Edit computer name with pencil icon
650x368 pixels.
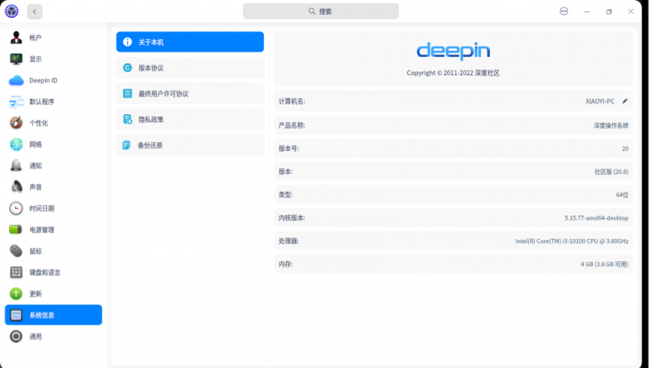click(x=625, y=101)
